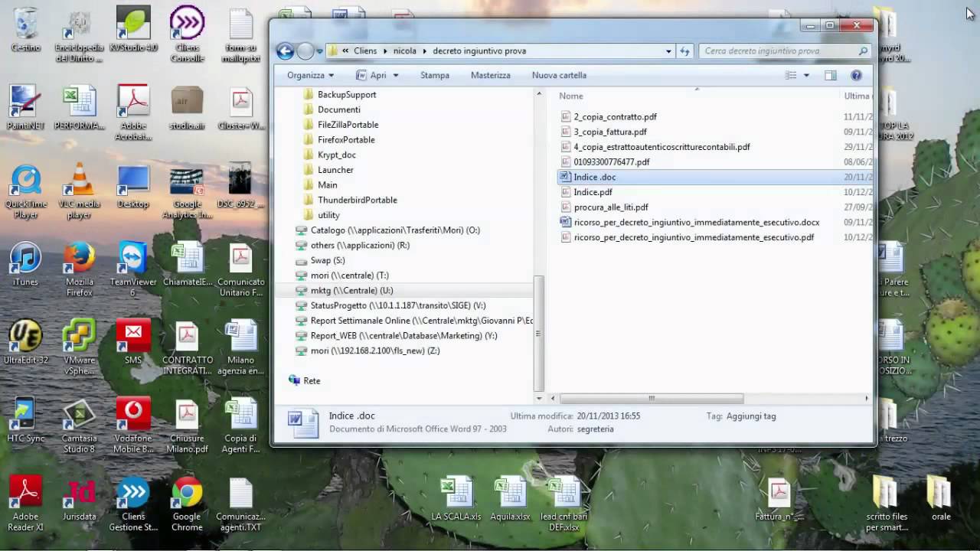Click the navigation pane vertical scrollbar thumb
980x551 pixels.
point(538,333)
